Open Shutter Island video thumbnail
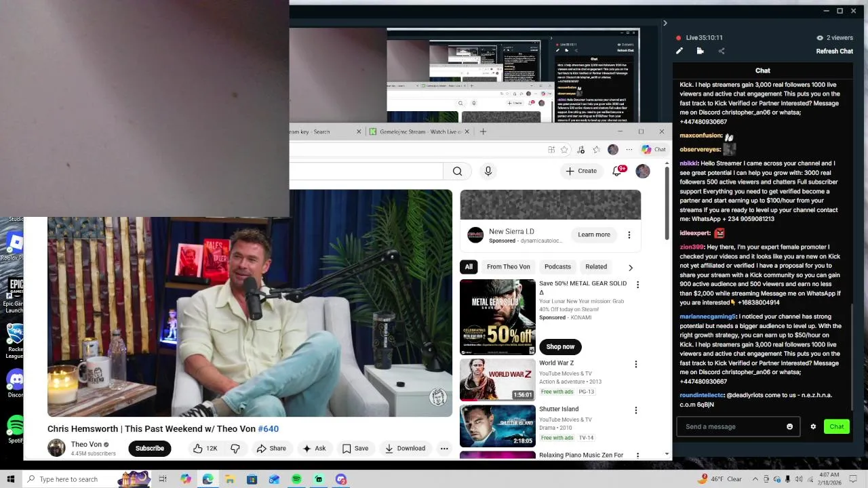Screen dimensions: 868x488 (497, 426)
